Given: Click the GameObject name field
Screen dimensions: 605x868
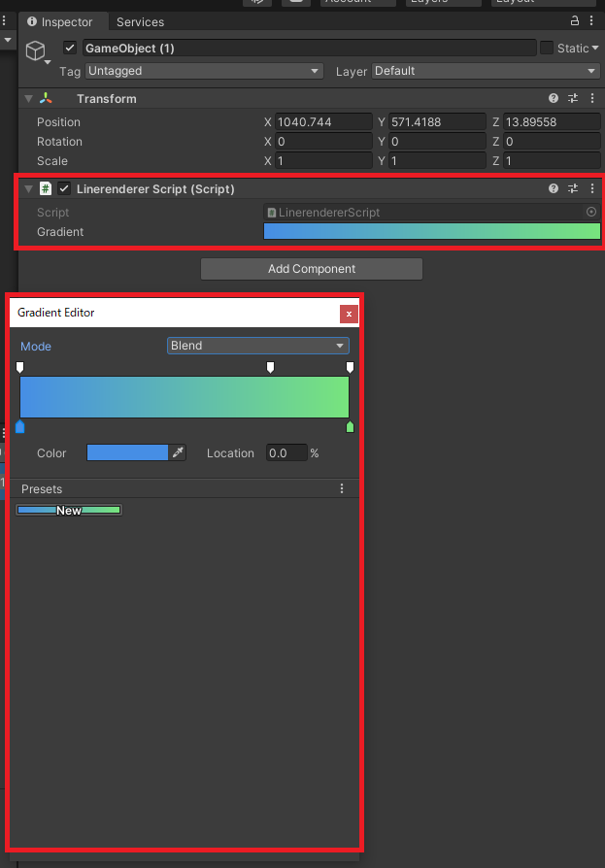Looking at the screenshot, I should click(310, 49).
